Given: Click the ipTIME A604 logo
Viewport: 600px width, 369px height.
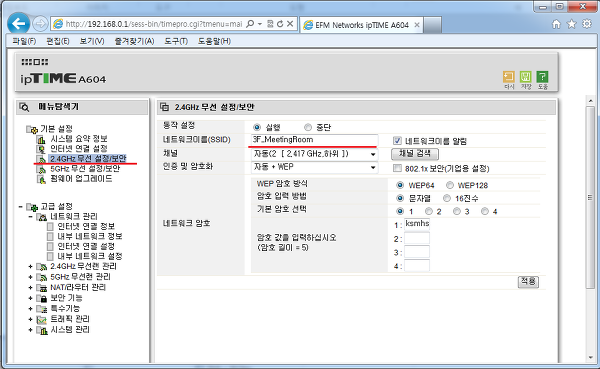Looking at the screenshot, I should tap(63, 78).
